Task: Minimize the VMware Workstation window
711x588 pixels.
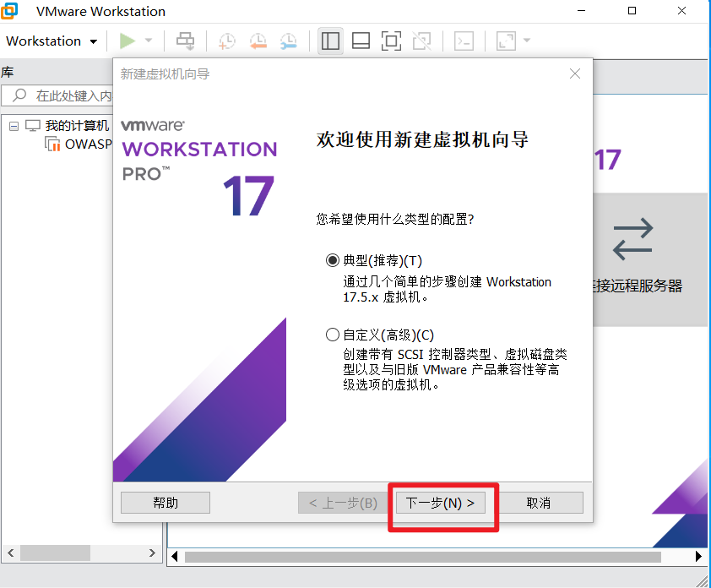Action: [582, 11]
